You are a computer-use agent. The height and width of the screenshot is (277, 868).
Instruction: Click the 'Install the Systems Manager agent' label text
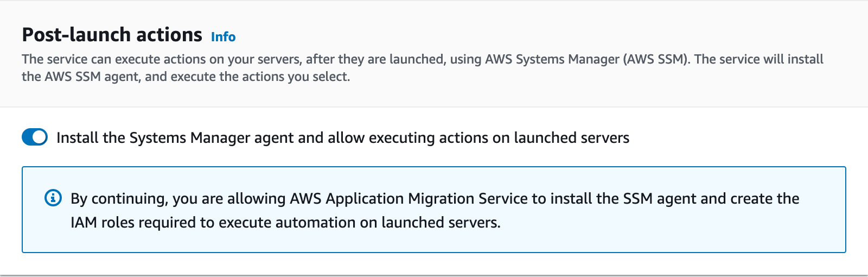tap(343, 138)
